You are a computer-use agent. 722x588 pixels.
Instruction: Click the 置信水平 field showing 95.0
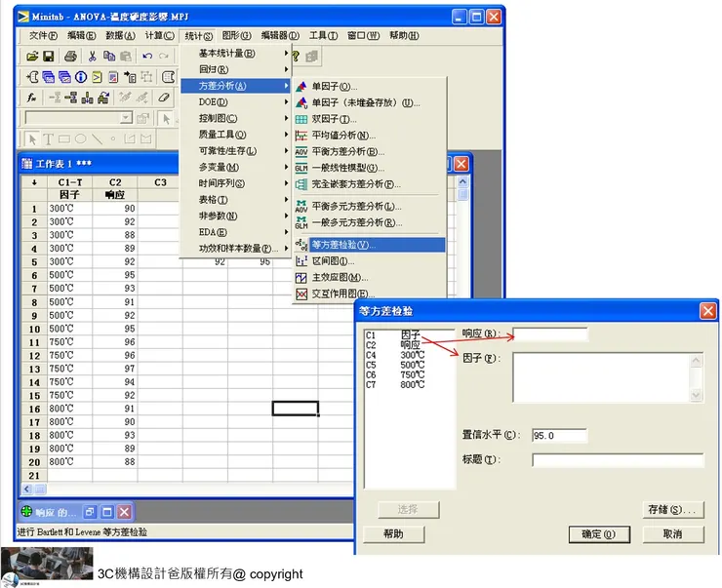559,435
